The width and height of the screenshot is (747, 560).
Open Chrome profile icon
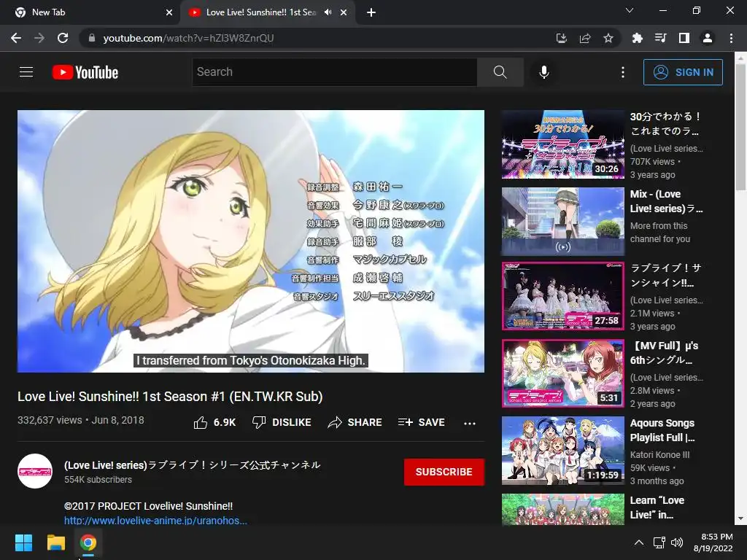click(x=708, y=38)
